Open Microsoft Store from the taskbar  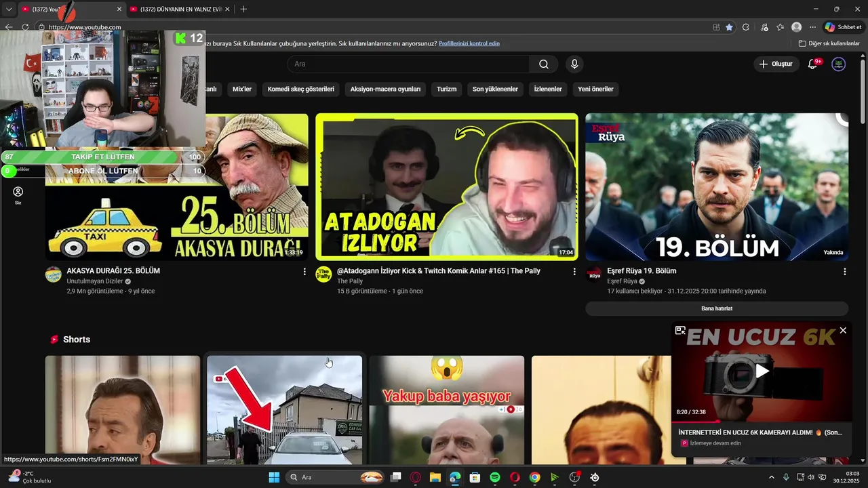475,477
